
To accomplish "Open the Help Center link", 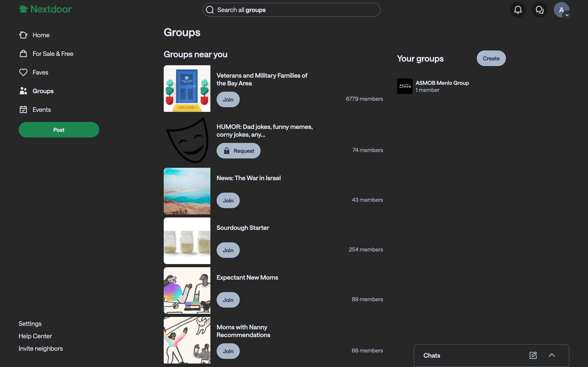I will click(x=35, y=336).
